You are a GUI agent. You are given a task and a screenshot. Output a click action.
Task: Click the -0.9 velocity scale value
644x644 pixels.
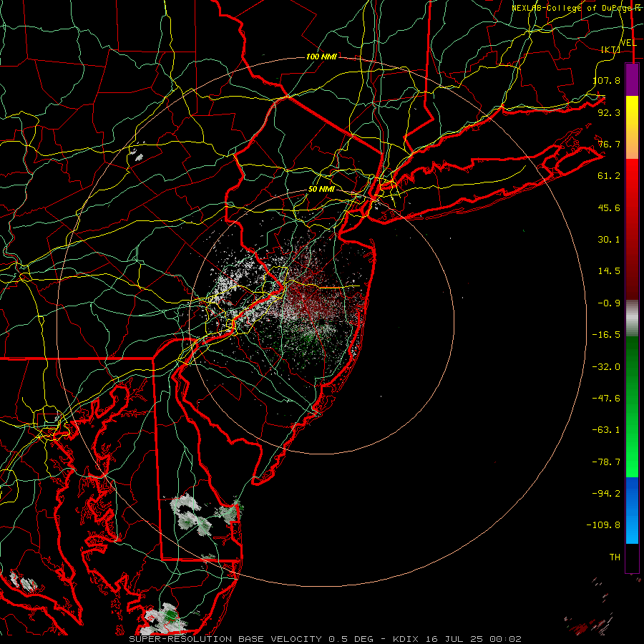tap(609, 303)
